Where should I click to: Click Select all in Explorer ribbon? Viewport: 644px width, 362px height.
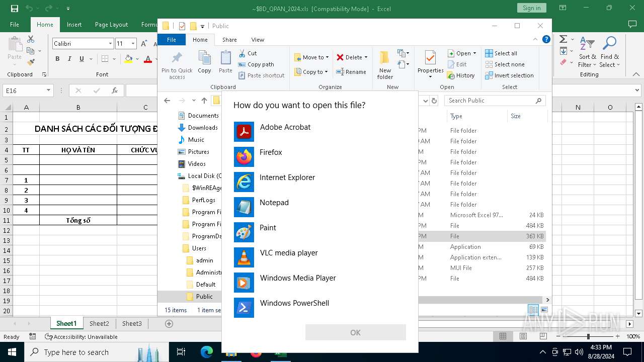pyautogui.click(x=501, y=53)
